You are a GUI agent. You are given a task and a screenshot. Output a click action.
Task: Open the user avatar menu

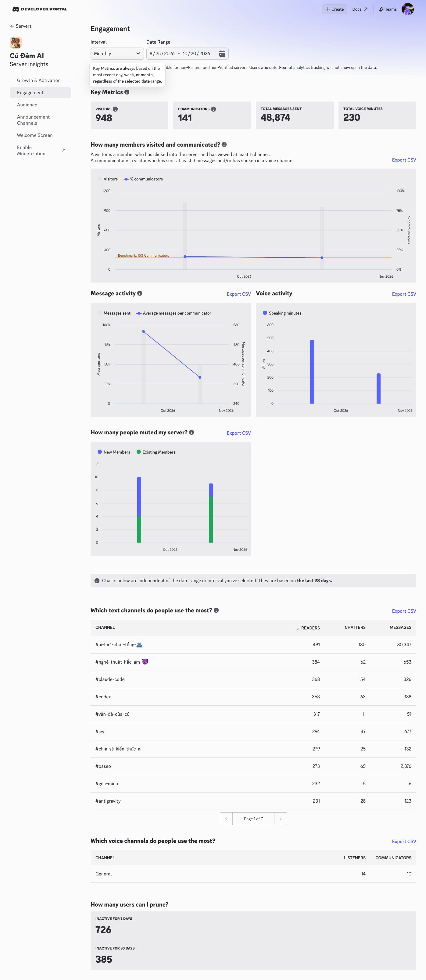click(407, 9)
